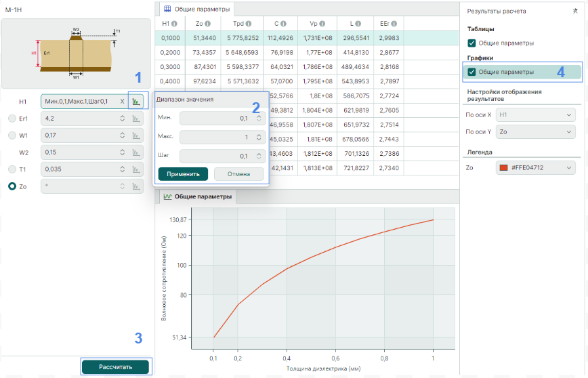Click the Применить button
This screenshot has width=588, height=378.
click(183, 174)
